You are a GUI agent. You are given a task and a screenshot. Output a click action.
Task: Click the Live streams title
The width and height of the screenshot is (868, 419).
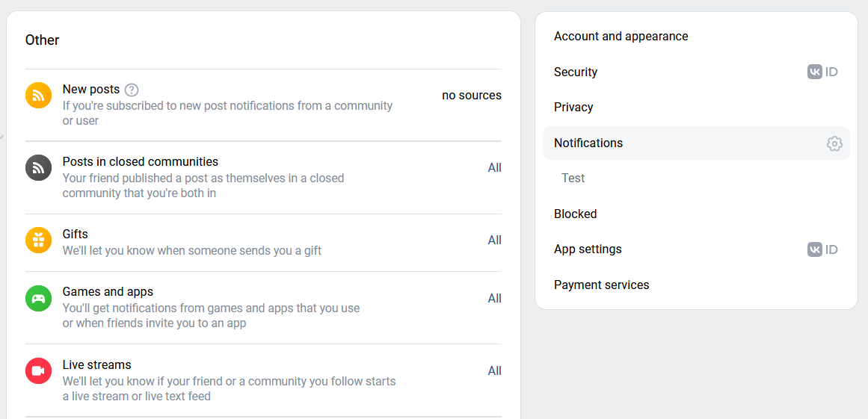(x=97, y=364)
